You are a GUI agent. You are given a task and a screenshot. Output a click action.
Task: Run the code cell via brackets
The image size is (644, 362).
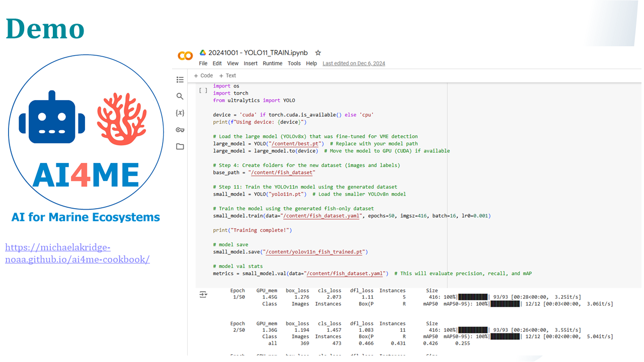coord(203,90)
